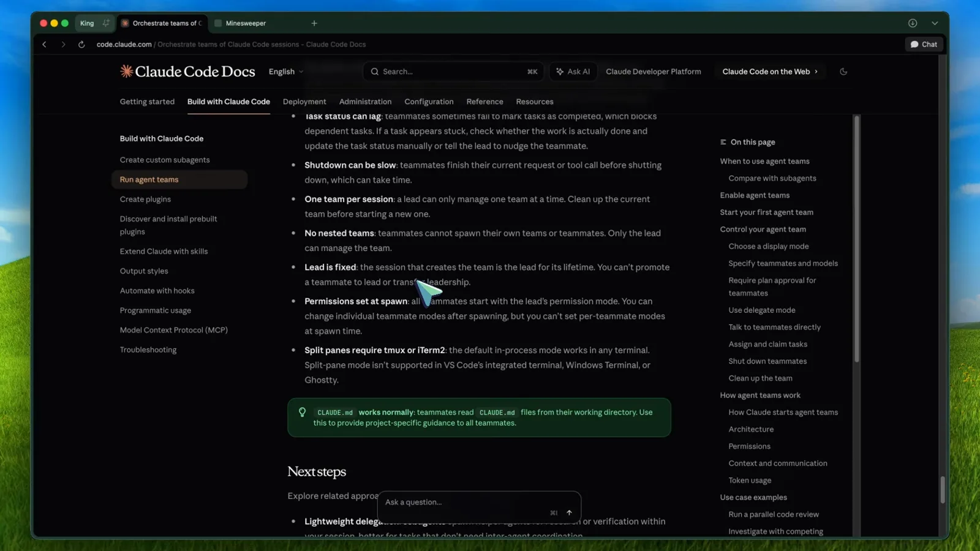Jump to When to use agent teams
This screenshot has height=551, width=980.
click(764, 161)
